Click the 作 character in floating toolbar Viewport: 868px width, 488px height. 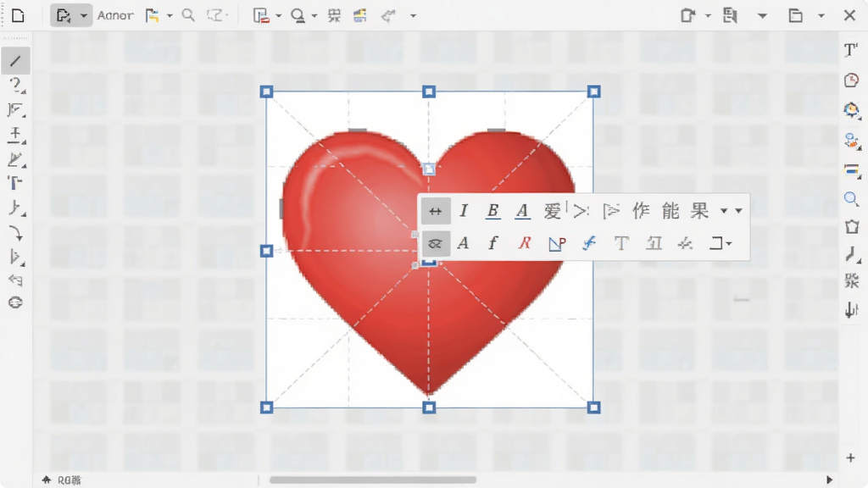641,210
